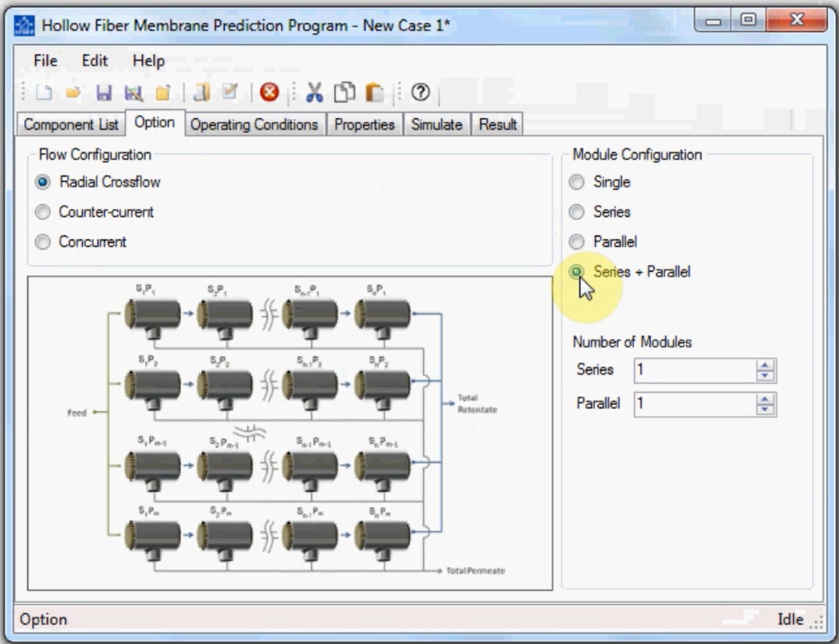This screenshot has width=839, height=644.
Task: Increase the Parallel module count
Action: pyautogui.click(x=766, y=399)
